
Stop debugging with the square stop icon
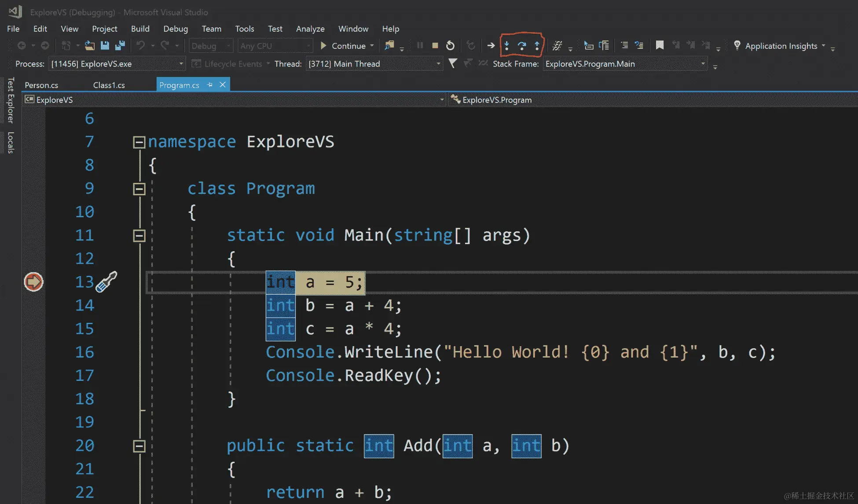[x=435, y=45]
